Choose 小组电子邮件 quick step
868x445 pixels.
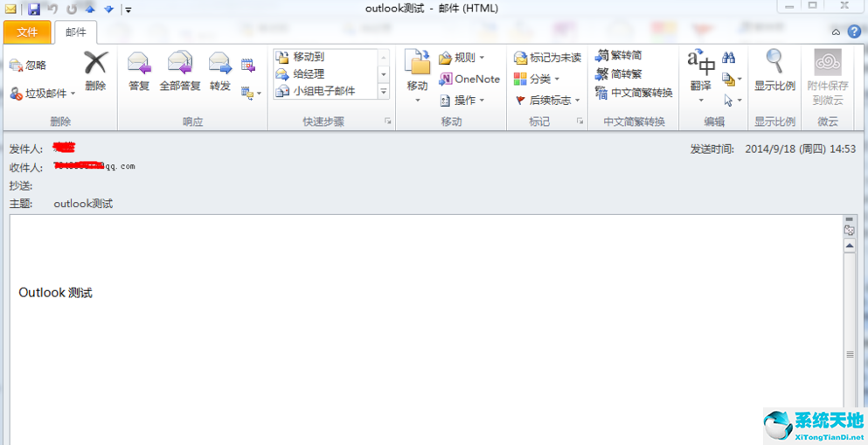pyautogui.click(x=325, y=91)
